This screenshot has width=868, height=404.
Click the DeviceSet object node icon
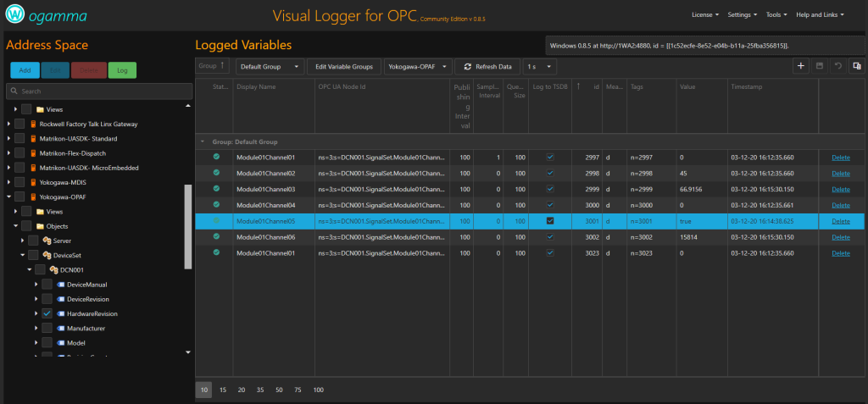(x=47, y=255)
